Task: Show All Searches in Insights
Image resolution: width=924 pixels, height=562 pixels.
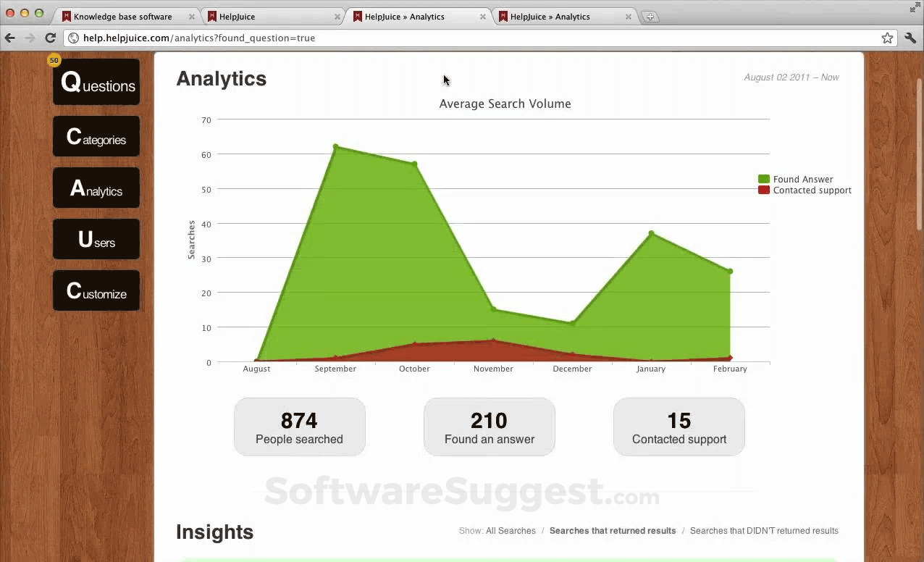Action: [511, 531]
